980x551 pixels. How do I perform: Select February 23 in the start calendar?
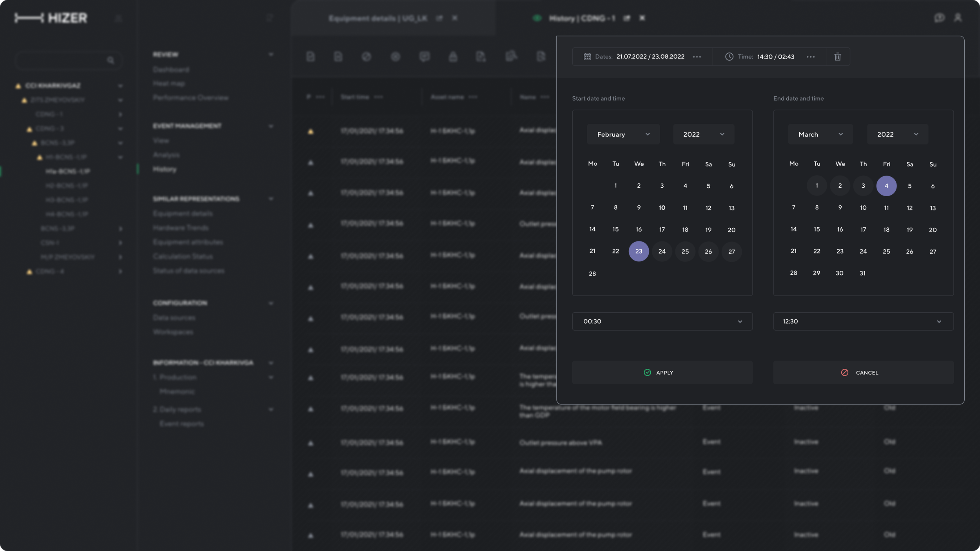coord(639,252)
